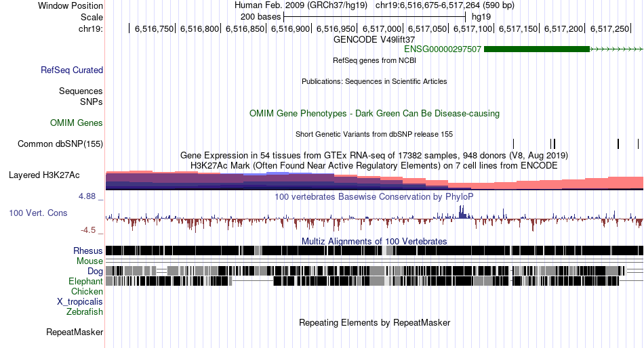
Task: Click the Dog alignment label
Action: 95,271
